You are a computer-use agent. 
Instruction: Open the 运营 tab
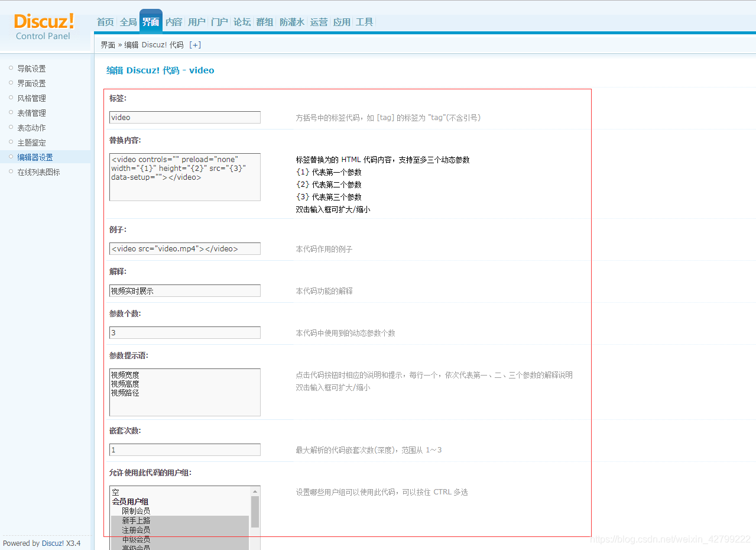[319, 22]
